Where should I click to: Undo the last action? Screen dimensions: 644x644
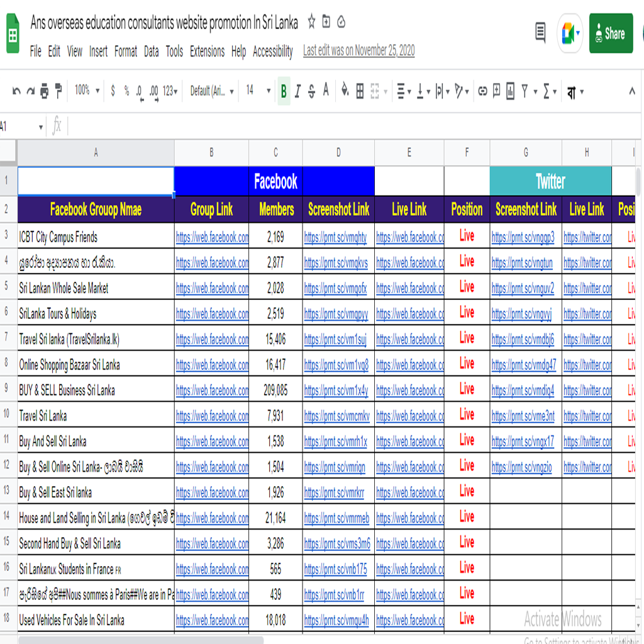coord(16,91)
